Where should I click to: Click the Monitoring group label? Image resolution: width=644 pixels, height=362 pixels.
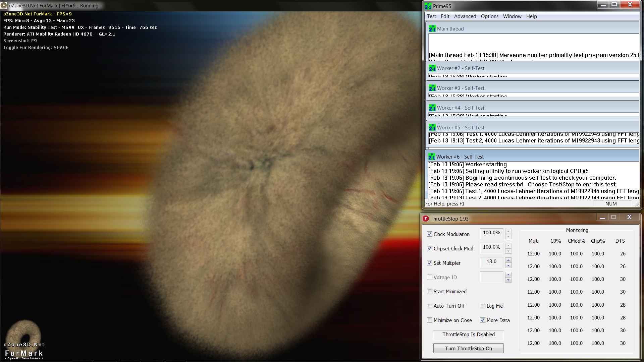tap(577, 230)
